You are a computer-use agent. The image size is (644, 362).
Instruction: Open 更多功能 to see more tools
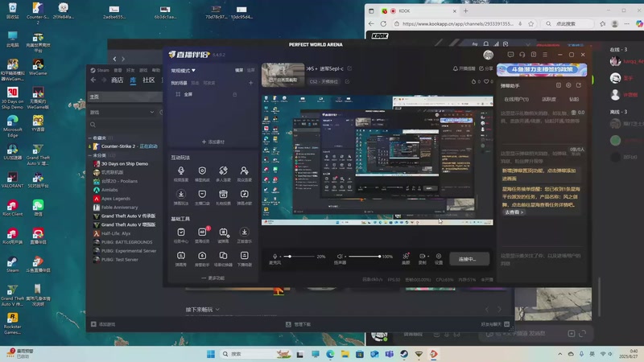213,278
